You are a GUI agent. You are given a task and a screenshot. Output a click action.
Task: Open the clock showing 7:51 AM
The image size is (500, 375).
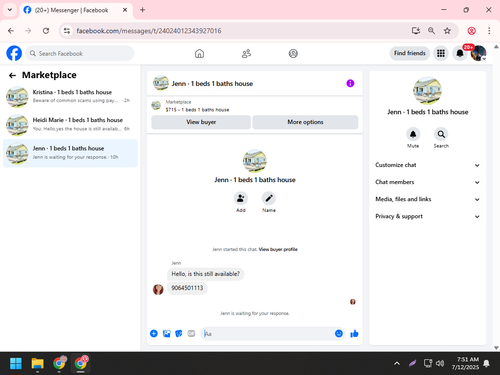[465, 363]
